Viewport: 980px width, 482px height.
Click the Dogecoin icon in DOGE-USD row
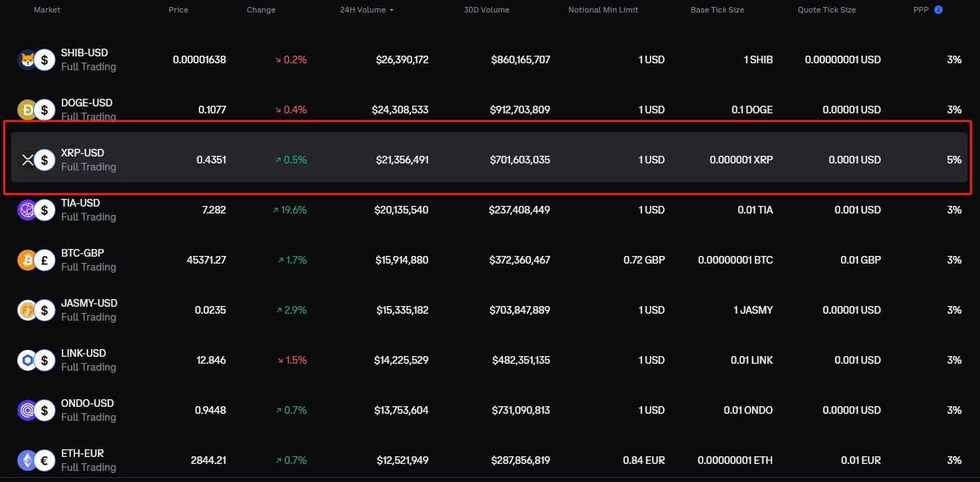point(26,110)
